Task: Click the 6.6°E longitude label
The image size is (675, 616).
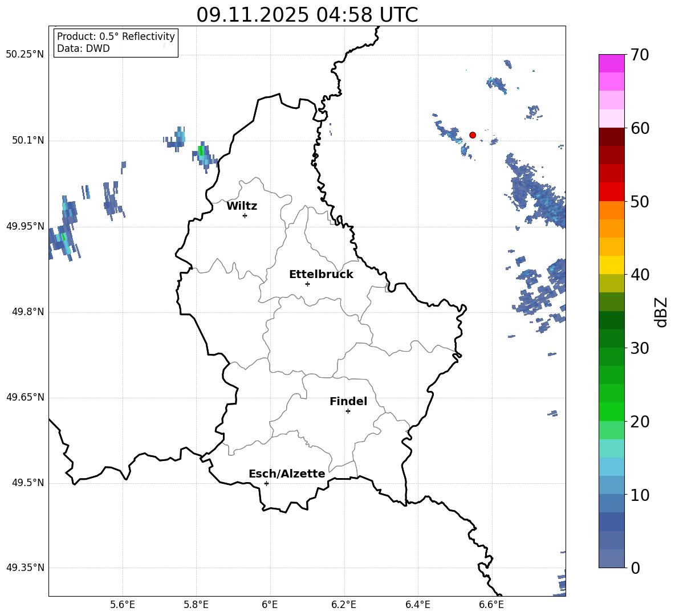Action: [x=491, y=605]
